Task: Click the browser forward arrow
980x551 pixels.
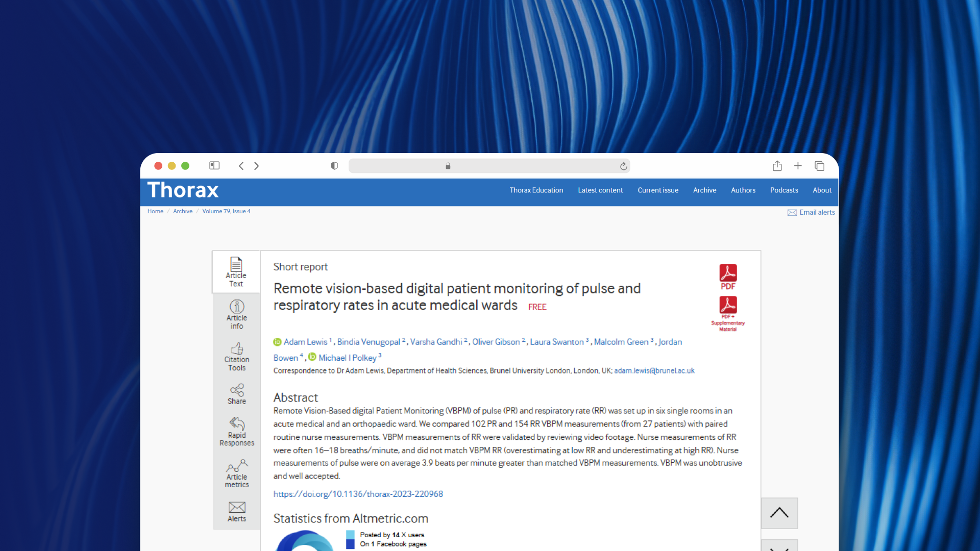Action: [256, 166]
